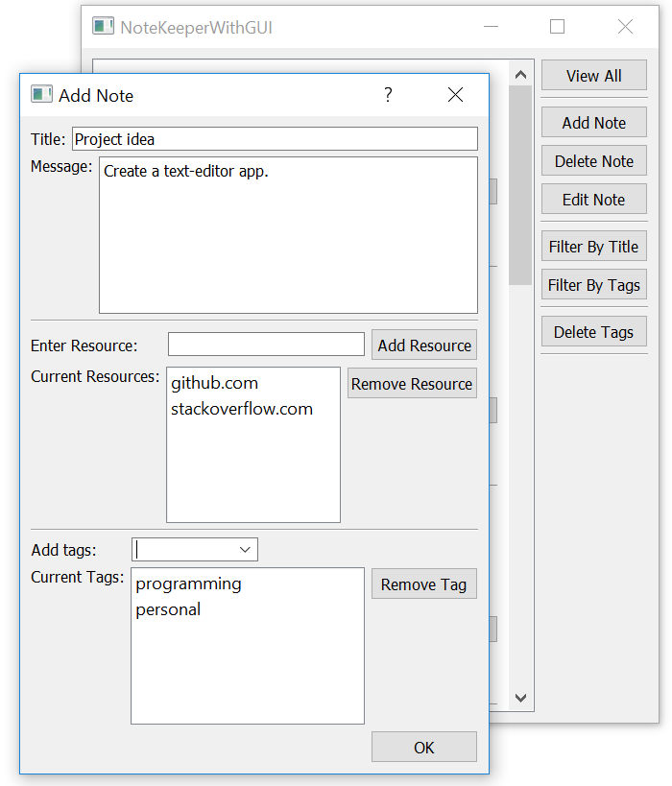672x786 pixels.
Task: Click the scroll down arrow in the notes list
Action: click(520, 698)
